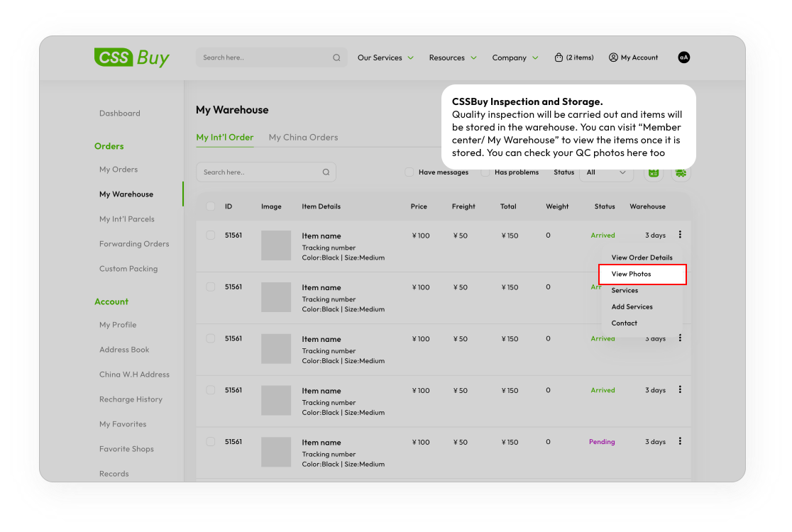Click the My Account user icon
792x532 pixels.
[613, 57]
